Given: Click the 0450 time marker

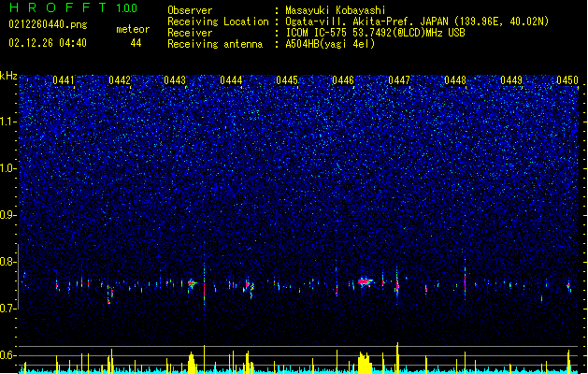Looking at the screenshot, I should pos(567,80).
